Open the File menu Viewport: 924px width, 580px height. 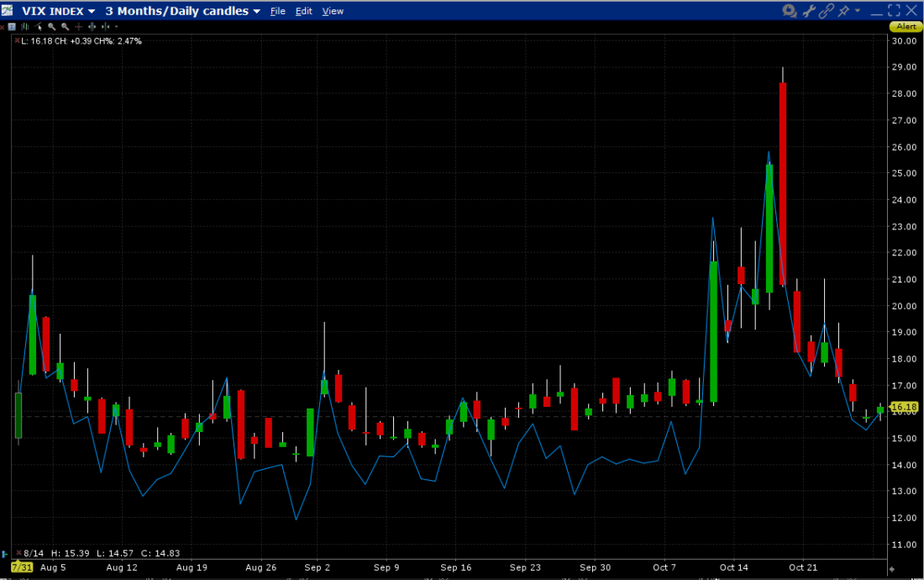277,11
